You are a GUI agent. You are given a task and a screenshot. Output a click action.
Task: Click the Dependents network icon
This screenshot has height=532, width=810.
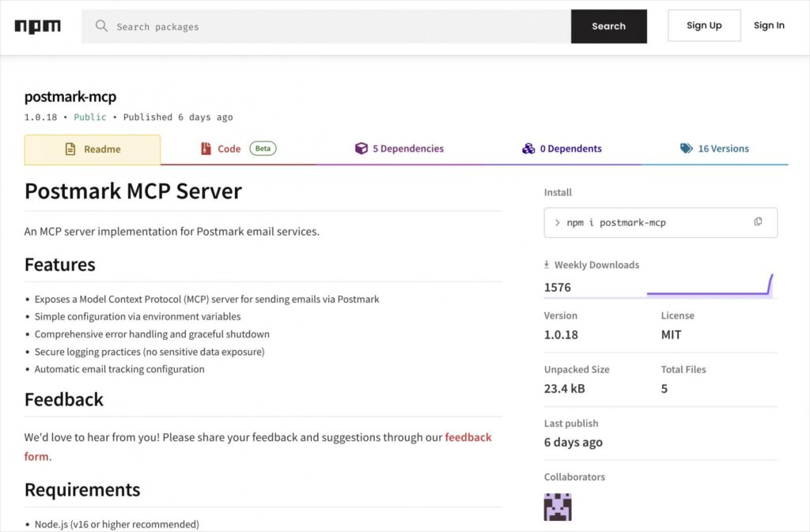pyautogui.click(x=528, y=149)
